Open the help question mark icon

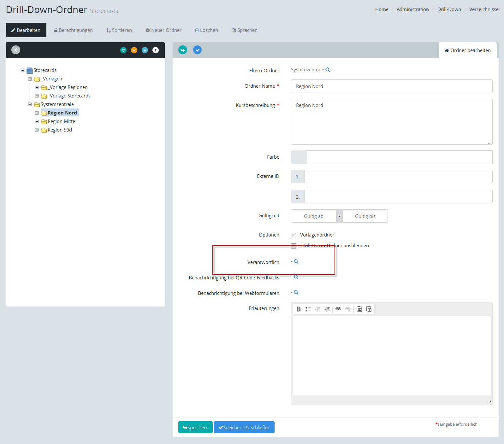156,50
